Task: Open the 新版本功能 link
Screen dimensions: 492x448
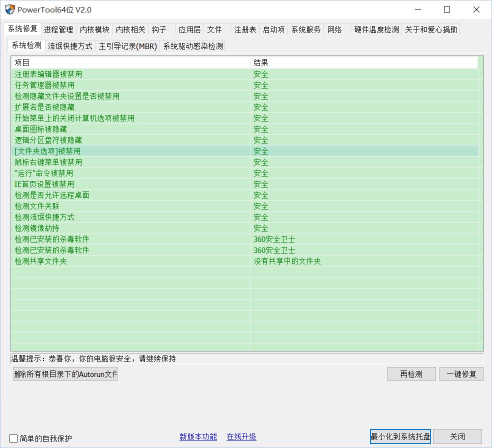Action: pos(198,436)
